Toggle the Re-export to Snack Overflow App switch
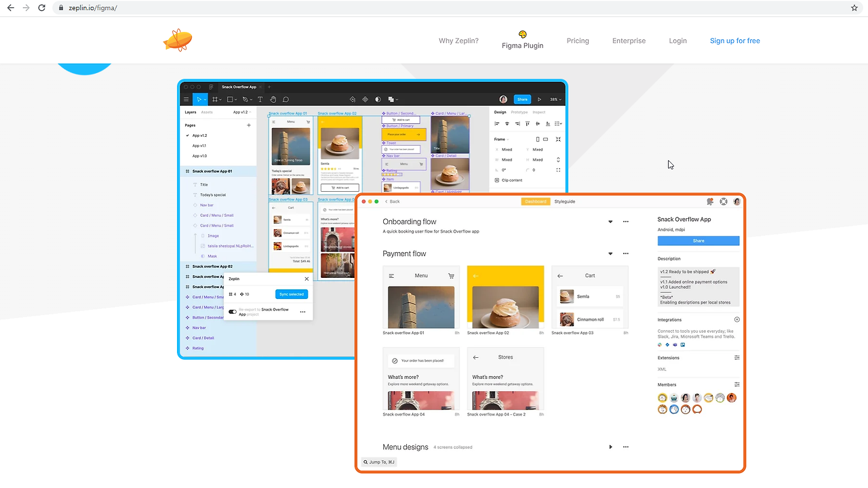 [x=233, y=312]
